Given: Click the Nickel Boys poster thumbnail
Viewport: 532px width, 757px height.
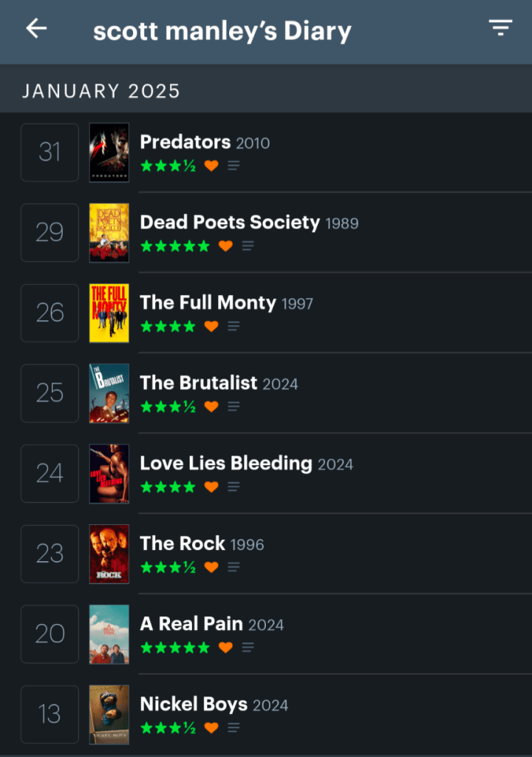Looking at the screenshot, I should pos(109,714).
